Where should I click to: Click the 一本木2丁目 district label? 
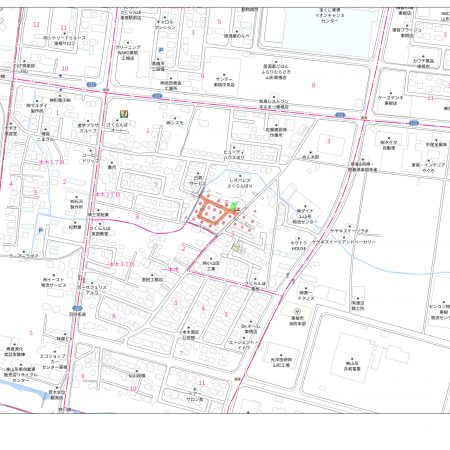[x=108, y=194]
